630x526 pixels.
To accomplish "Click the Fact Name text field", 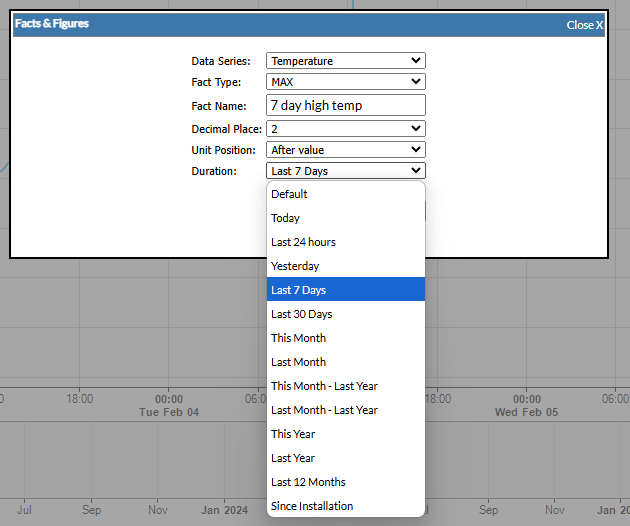I will (345, 105).
